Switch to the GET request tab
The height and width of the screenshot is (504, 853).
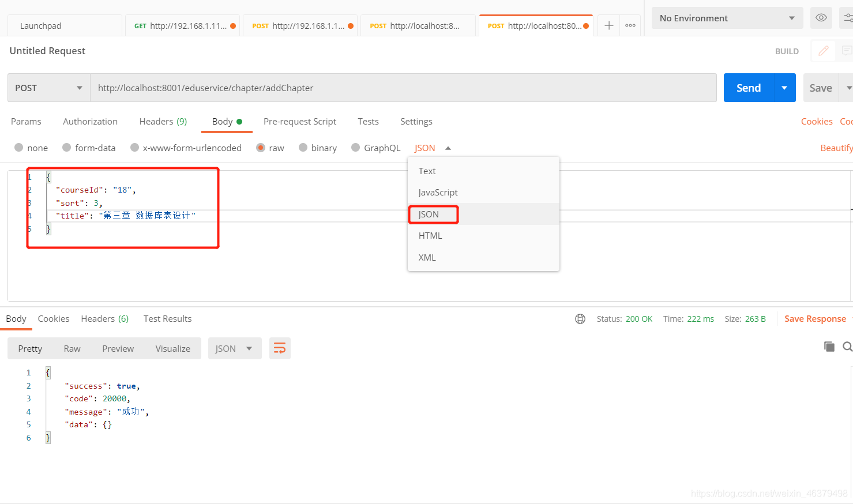[182, 25]
